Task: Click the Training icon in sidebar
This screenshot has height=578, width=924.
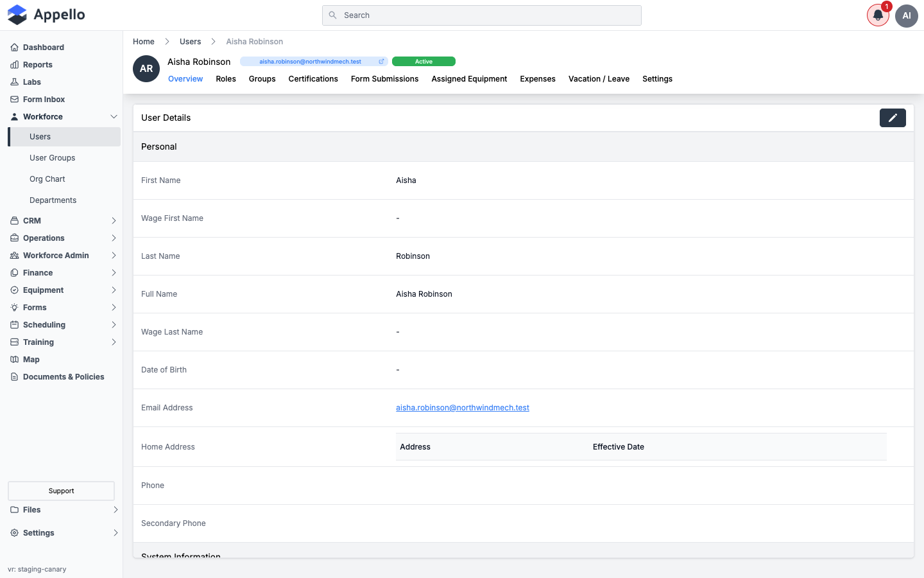Action: click(x=14, y=342)
